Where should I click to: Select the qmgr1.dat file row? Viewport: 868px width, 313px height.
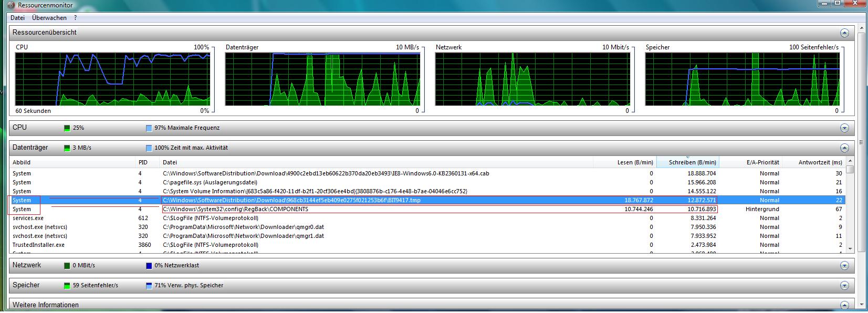pos(427,236)
